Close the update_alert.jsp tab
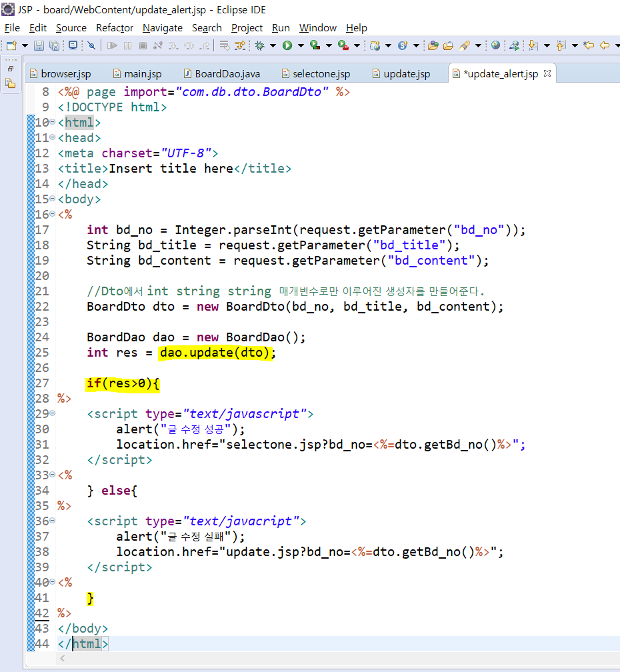620x672 pixels. tap(547, 73)
